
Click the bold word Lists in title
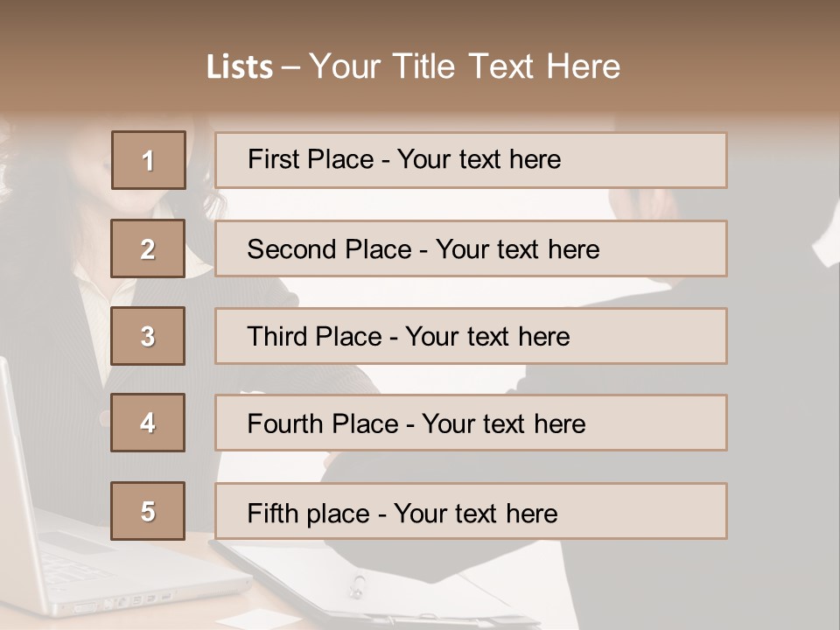[x=239, y=67]
